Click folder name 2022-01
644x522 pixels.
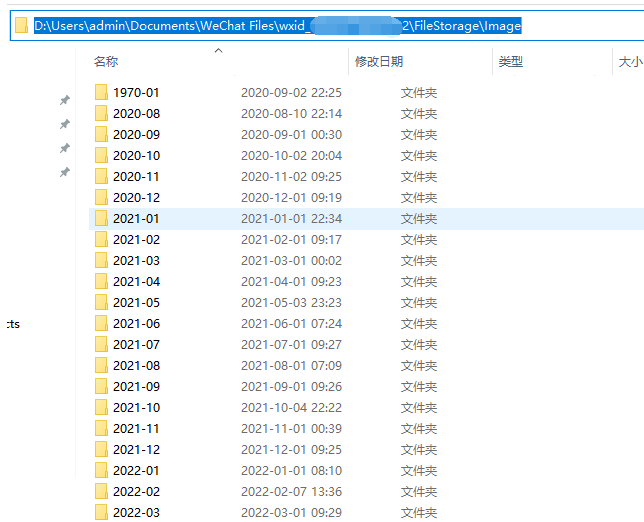[136, 470]
